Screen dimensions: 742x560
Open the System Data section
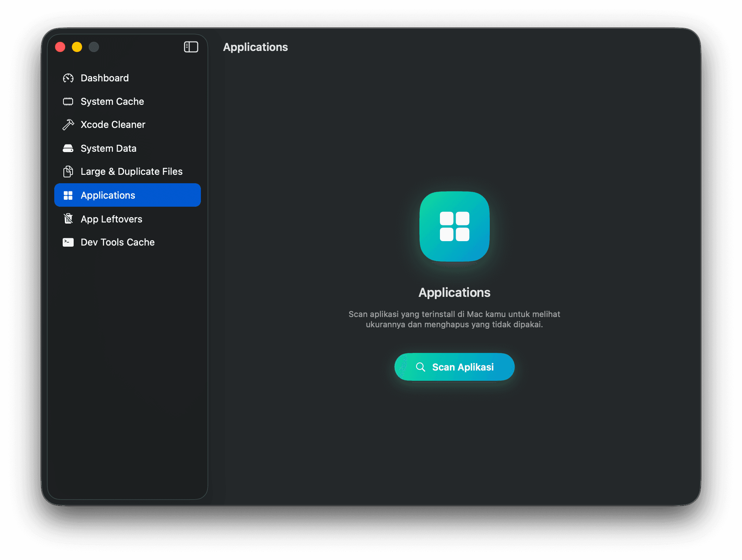pos(128,148)
